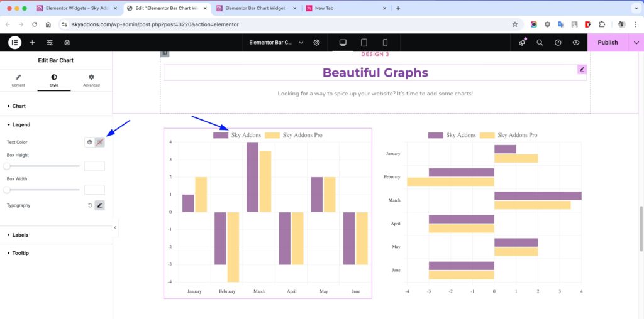
Task: Select the subtitle text about adding charts
Action: point(375,94)
